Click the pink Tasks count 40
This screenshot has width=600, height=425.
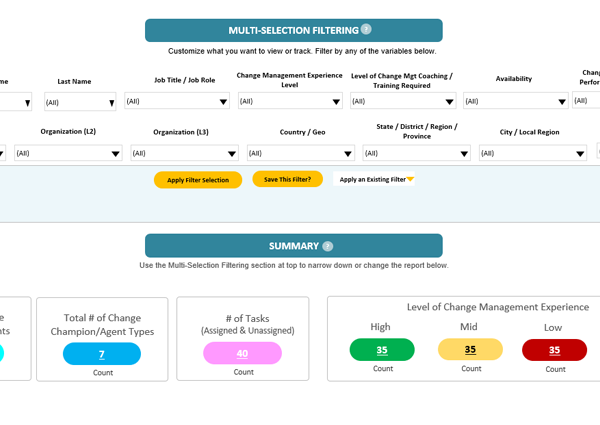[242, 353]
